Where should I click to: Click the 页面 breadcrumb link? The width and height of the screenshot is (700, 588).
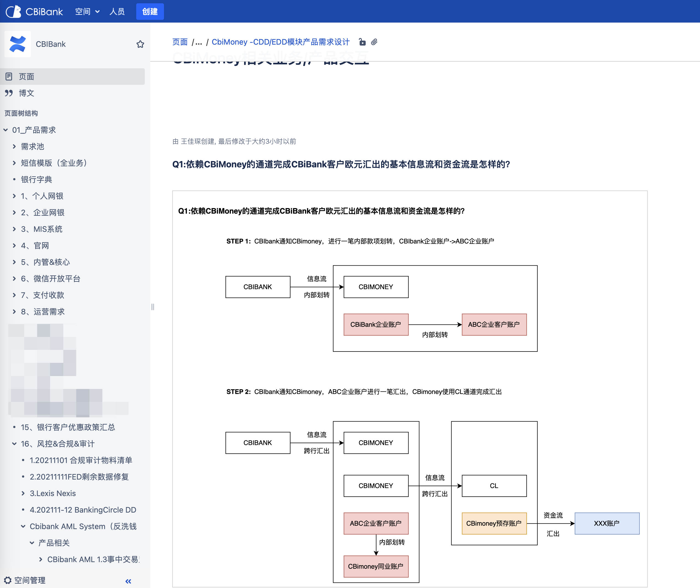coord(180,42)
